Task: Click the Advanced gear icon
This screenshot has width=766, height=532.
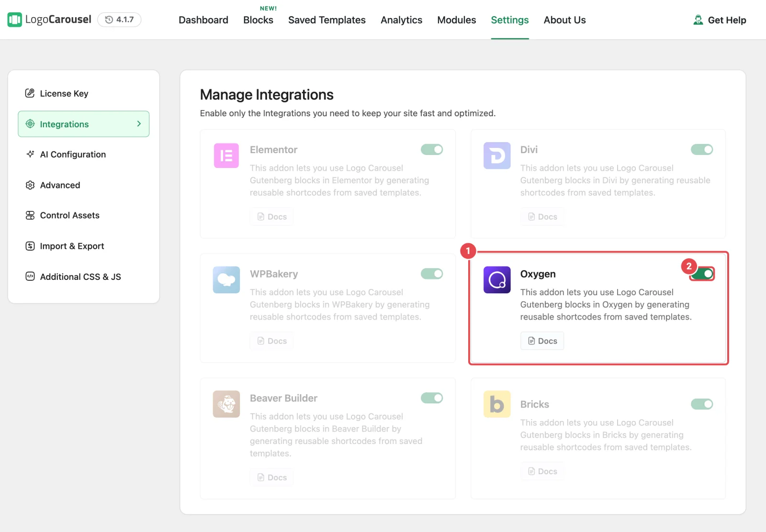Action: 30,185
